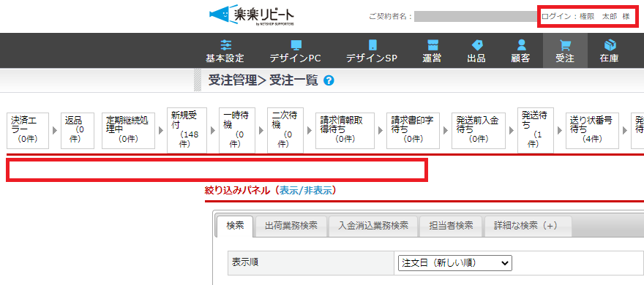The width and height of the screenshot is (644, 285).
Task: Toggle 表示/非表示 filter panel link
Action: (306, 190)
